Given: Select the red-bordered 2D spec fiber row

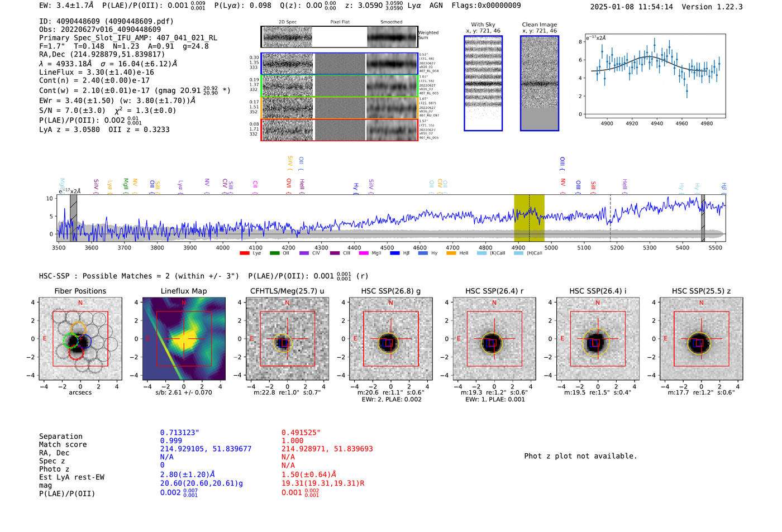Looking at the screenshot, I should pos(340,130).
